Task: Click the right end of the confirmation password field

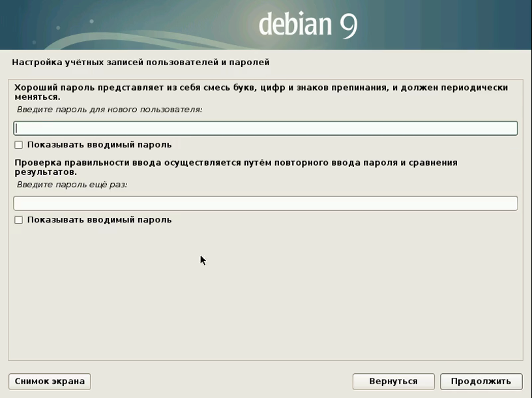Action: point(509,204)
